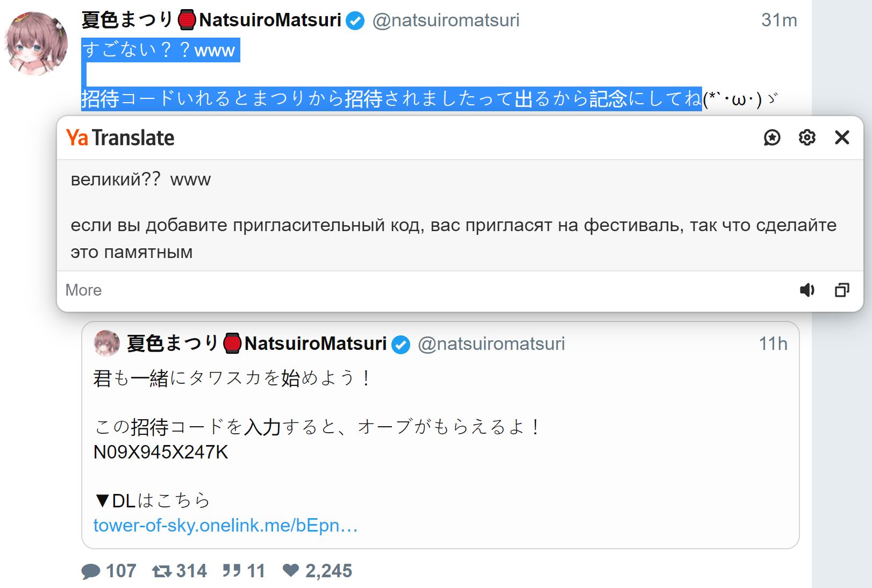Screen dimensions: 872x588
Task: Like the tweet with 2,245 likes
Action: (291, 570)
